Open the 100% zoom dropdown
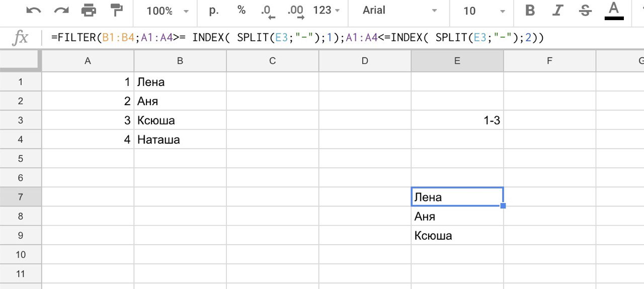 point(168,11)
